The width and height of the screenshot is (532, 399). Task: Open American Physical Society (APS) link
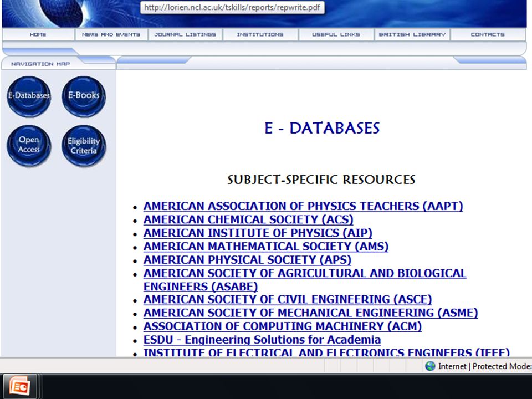point(247,260)
